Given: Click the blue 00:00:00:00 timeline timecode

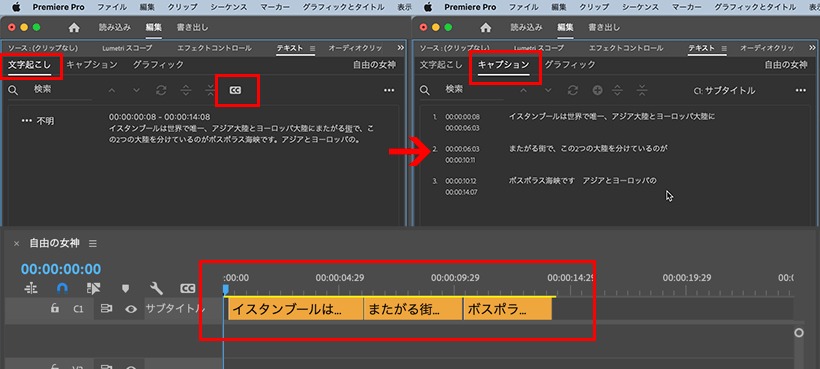Looking at the screenshot, I should [x=61, y=269].
